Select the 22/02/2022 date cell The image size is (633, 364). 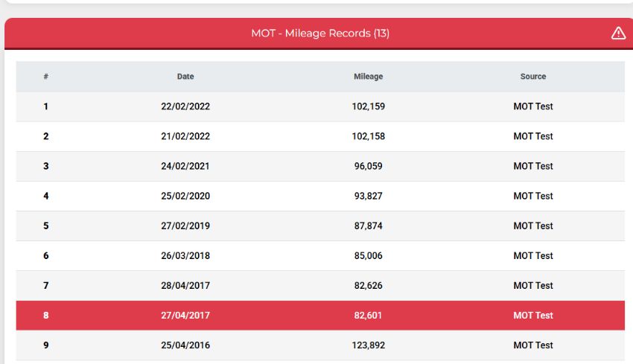pyautogui.click(x=185, y=106)
